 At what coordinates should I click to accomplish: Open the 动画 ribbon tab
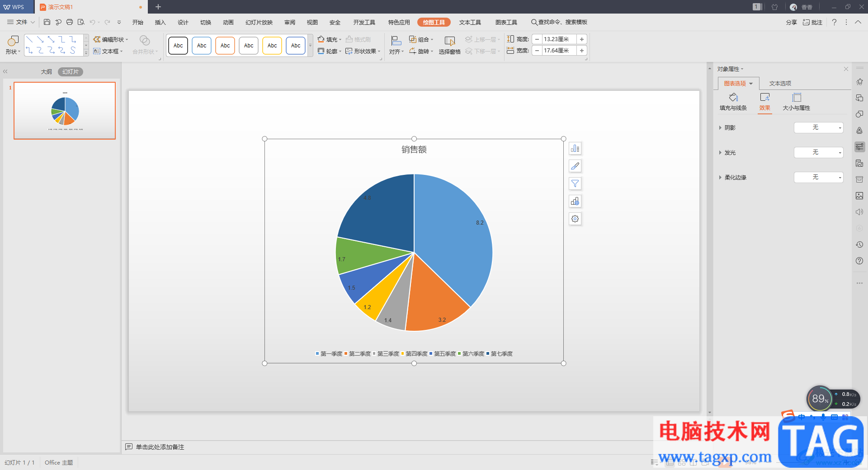(228, 22)
